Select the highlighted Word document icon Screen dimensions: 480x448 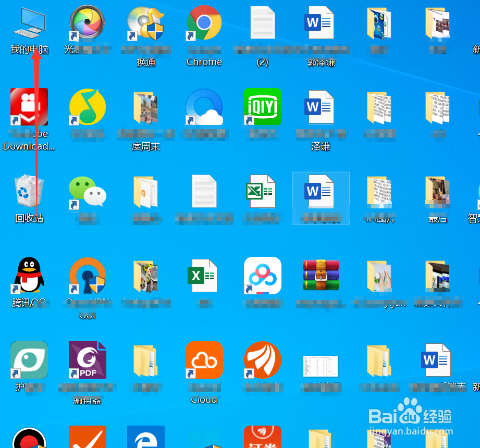tap(321, 192)
